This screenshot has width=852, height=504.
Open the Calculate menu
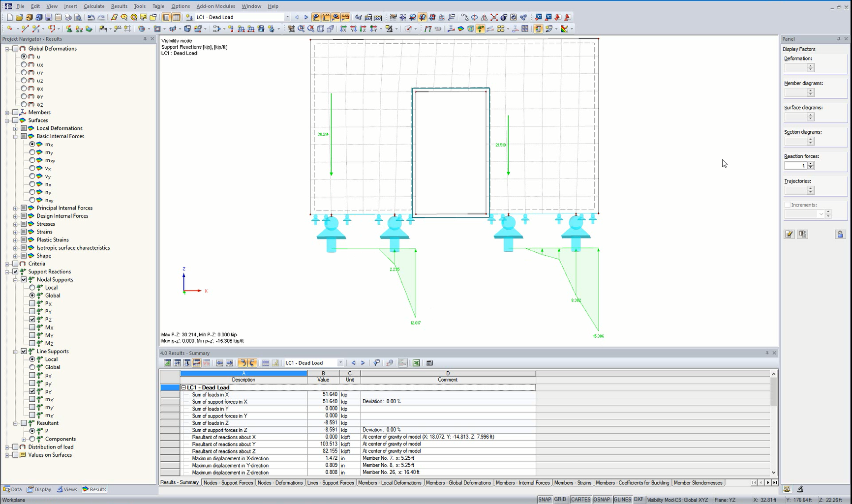94,6
